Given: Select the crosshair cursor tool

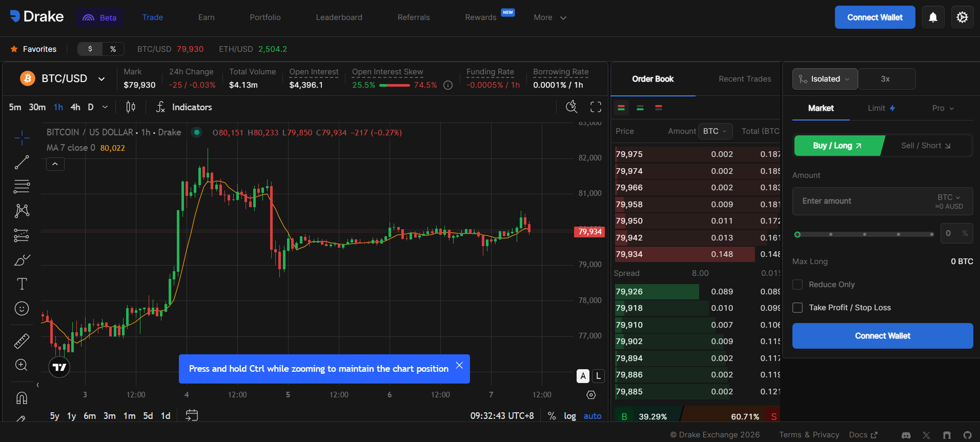Looking at the screenshot, I should pyautogui.click(x=22, y=137).
